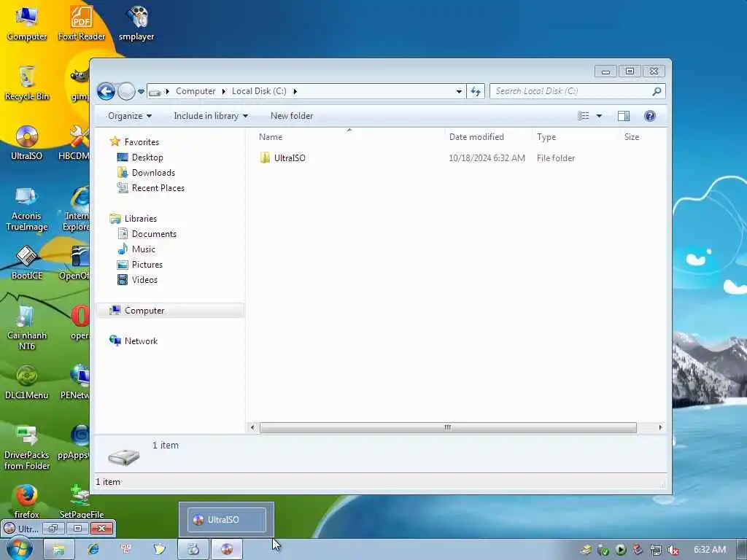The width and height of the screenshot is (747, 560).
Task: Open the view options dropdown arrow
Action: click(x=600, y=116)
